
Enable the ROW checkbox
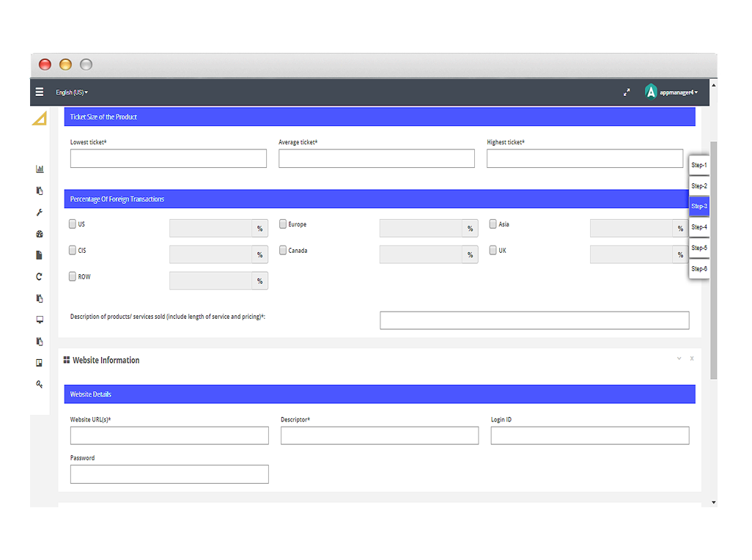coord(73,276)
